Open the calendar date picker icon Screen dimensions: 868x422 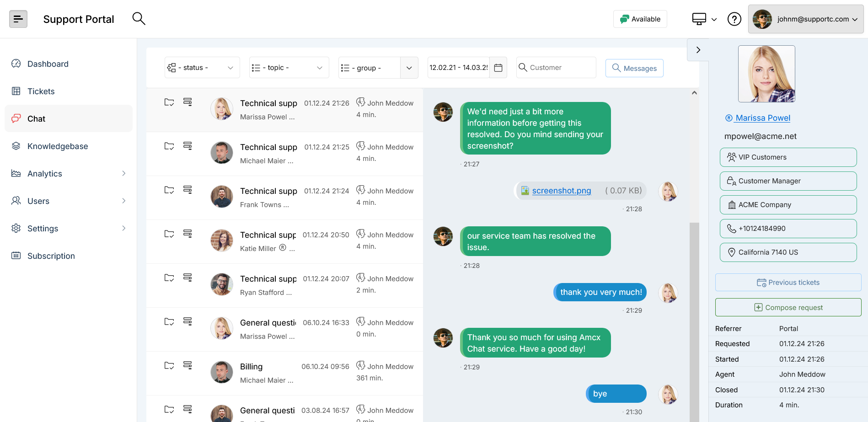click(498, 68)
